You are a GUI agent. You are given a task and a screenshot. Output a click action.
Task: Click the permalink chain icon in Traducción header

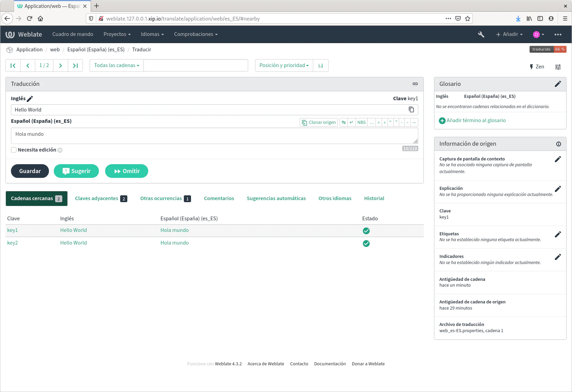tap(415, 84)
